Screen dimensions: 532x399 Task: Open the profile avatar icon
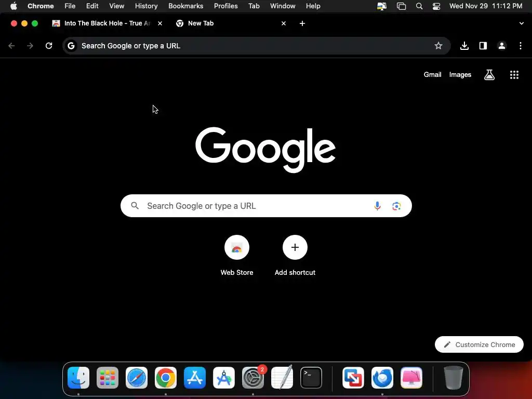point(502,46)
